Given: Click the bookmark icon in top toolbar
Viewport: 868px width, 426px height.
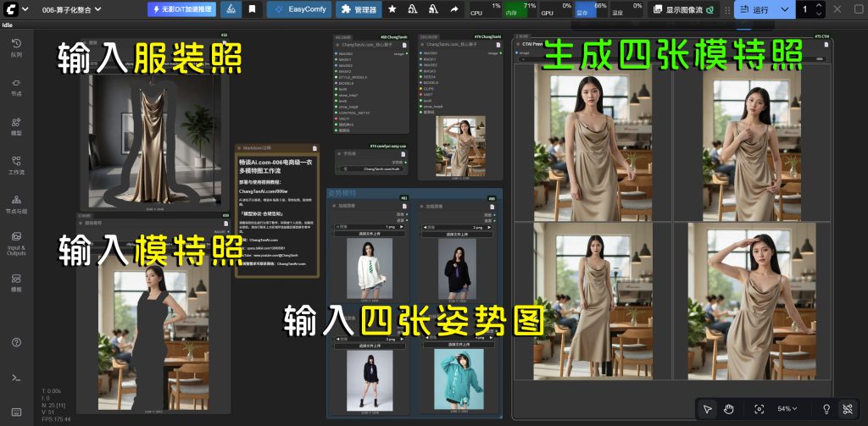Looking at the screenshot, I should pos(252,9).
